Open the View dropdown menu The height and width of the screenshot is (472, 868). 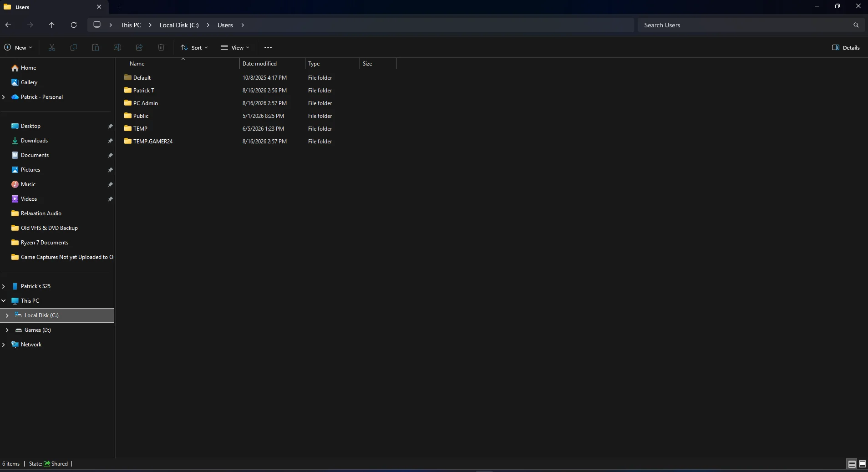[235, 47]
